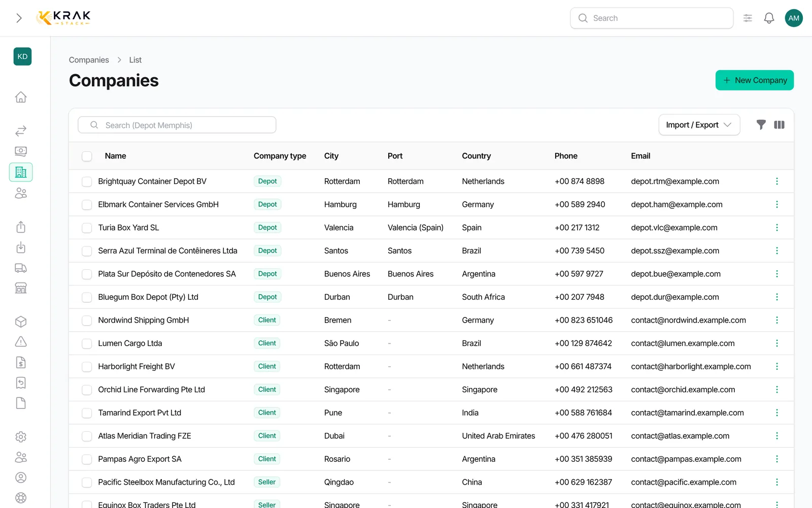Tick the select-all checkbox in header

(87, 156)
